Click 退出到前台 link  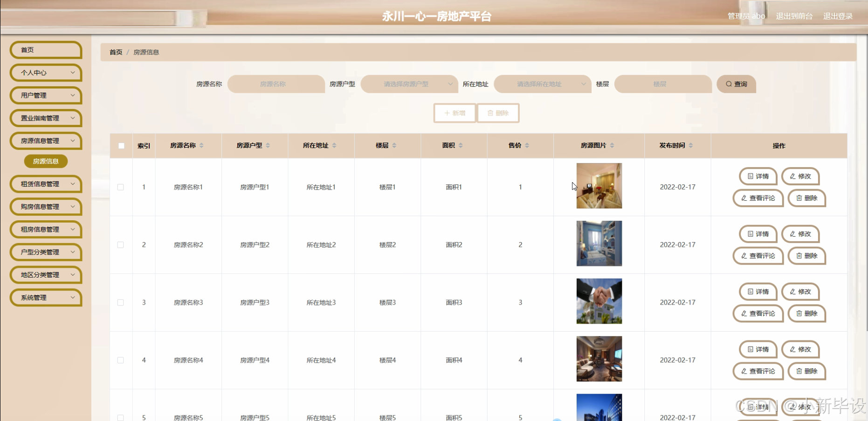pos(794,16)
